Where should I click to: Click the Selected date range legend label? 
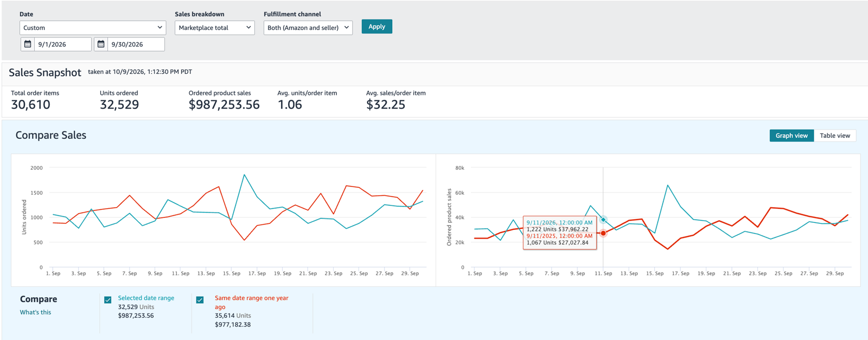[146, 298]
